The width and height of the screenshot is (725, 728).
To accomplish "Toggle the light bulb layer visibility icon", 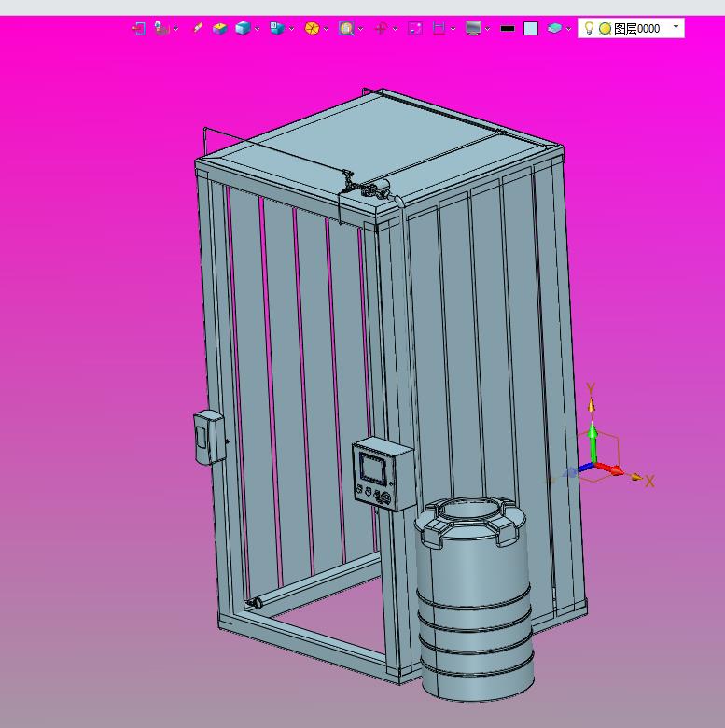I will 589,28.
